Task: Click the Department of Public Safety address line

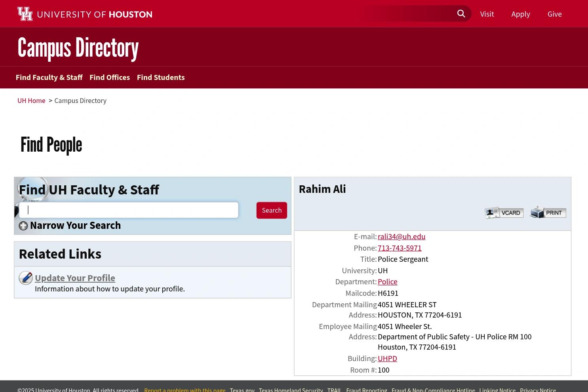Action: 455,337
